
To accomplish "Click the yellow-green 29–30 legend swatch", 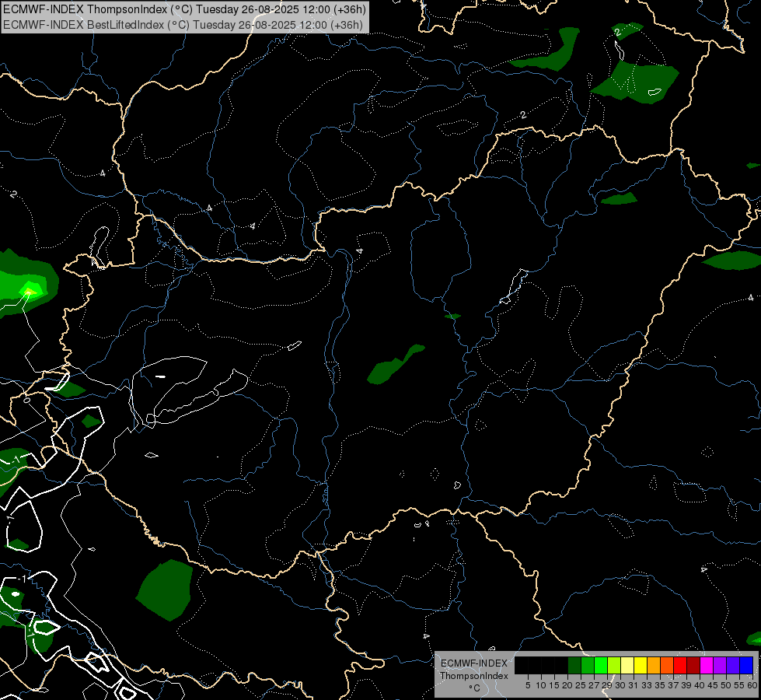I will click(x=614, y=665).
